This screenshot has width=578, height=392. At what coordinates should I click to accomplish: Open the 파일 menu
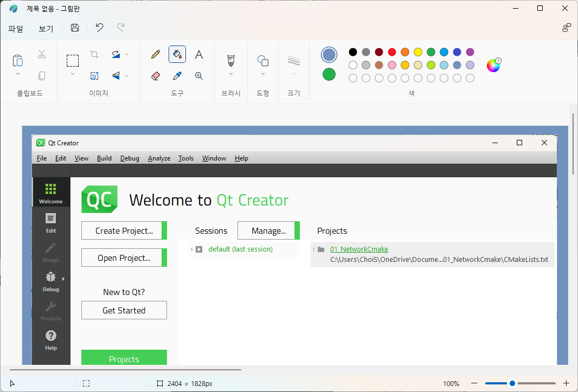tap(16, 29)
